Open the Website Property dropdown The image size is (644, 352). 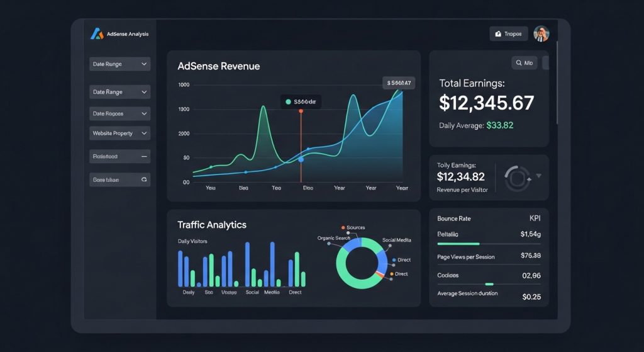pos(119,133)
